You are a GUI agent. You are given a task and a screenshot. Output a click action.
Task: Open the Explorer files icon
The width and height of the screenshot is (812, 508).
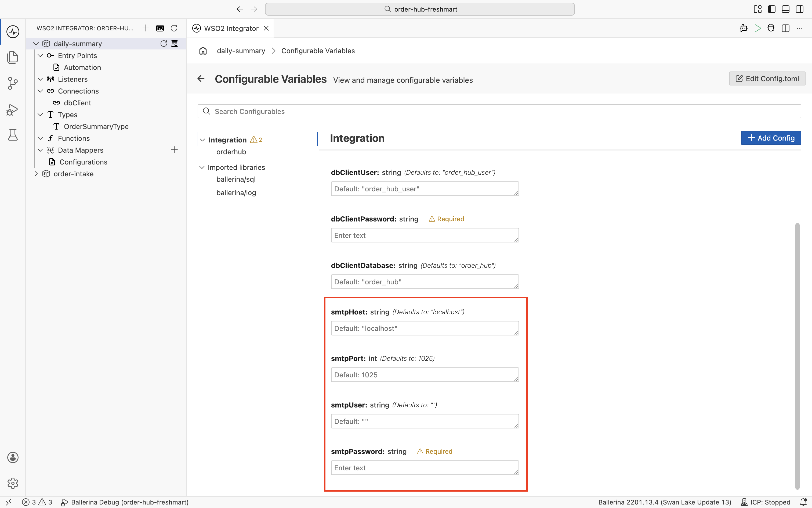[13, 58]
